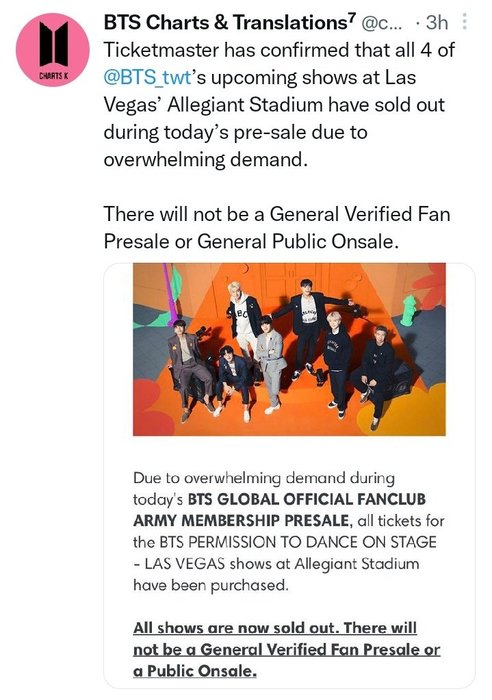
Task: Open the attached BTS group photo
Action: (289, 349)
